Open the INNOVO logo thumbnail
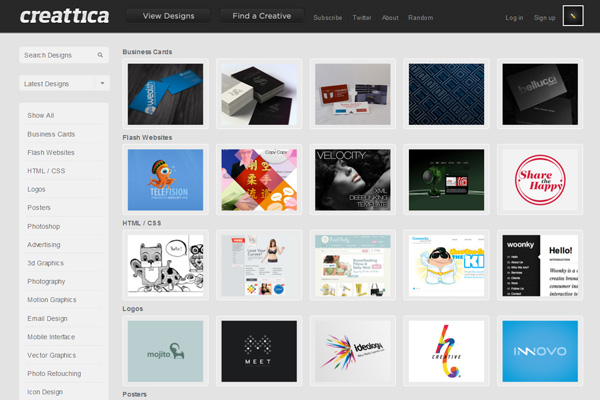The width and height of the screenshot is (600, 400). [x=540, y=351]
